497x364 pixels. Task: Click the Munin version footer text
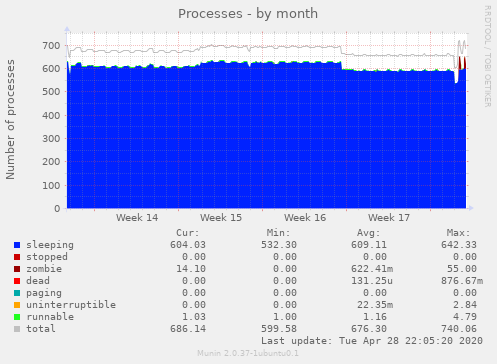click(248, 353)
